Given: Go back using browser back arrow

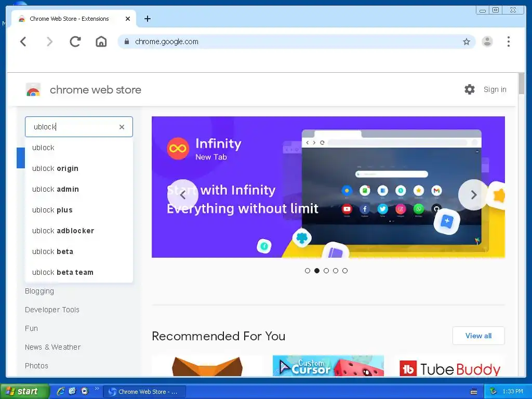Looking at the screenshot, I should [23, 42].
